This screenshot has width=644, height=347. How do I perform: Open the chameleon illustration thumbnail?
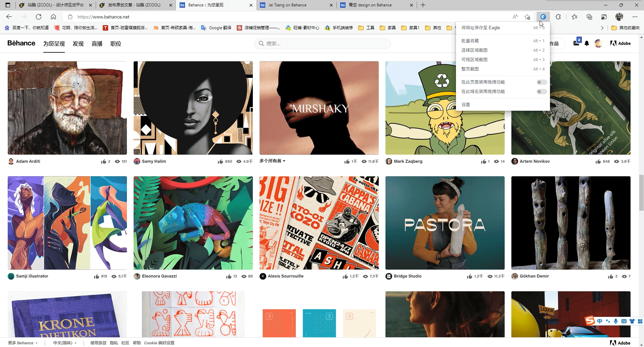tap(193, 223)
